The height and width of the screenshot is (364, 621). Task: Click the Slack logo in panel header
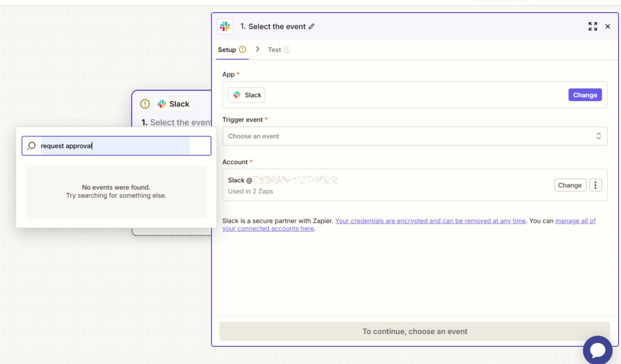[225, 26]
